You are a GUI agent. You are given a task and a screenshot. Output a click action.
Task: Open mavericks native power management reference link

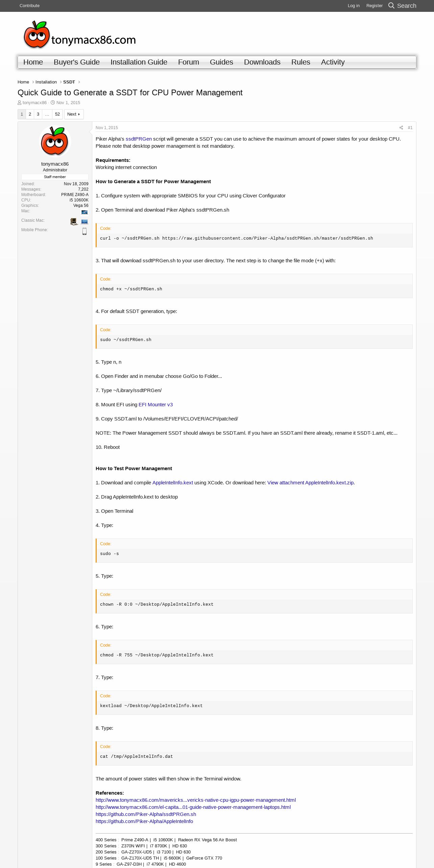pos(196,800)
